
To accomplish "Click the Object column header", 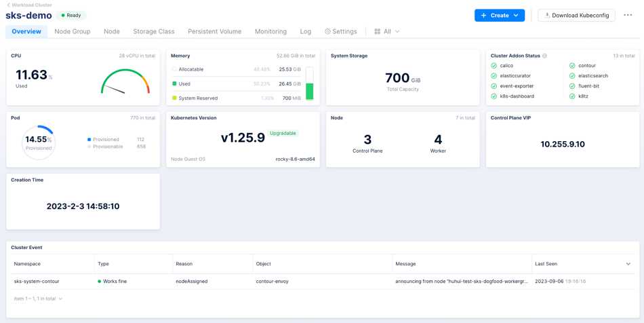I will [x=263, y=264].
